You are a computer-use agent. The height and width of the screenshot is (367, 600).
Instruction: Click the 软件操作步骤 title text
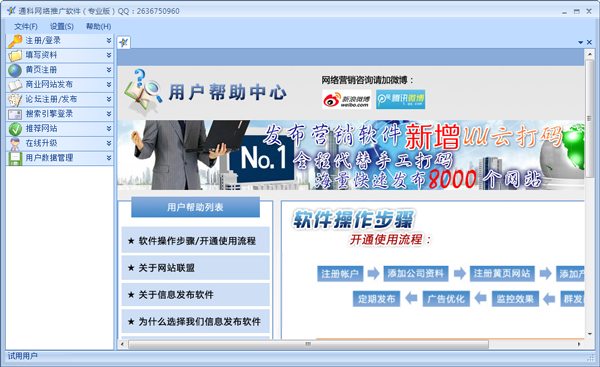coord(354,219)
